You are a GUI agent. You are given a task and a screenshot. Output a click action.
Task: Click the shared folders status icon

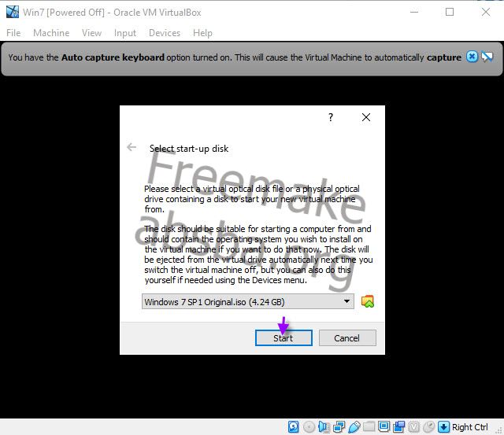[369, 426]
